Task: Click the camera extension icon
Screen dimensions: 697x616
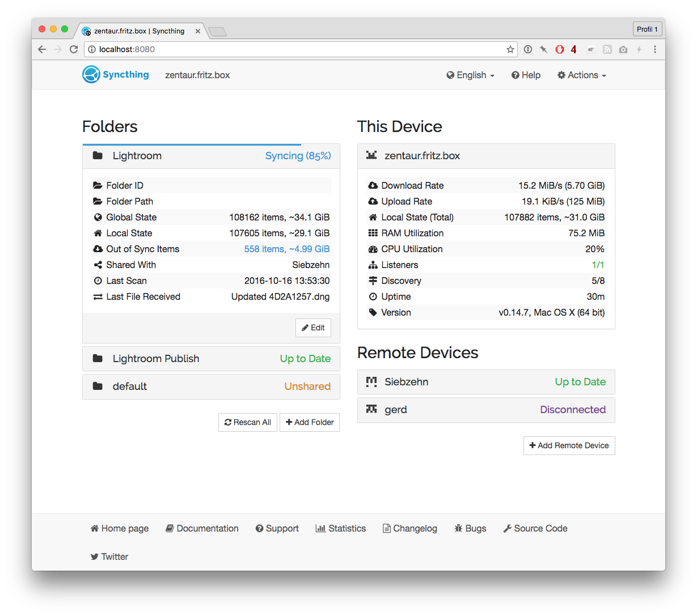Action: pyautogui.click(x=623, y=49)
